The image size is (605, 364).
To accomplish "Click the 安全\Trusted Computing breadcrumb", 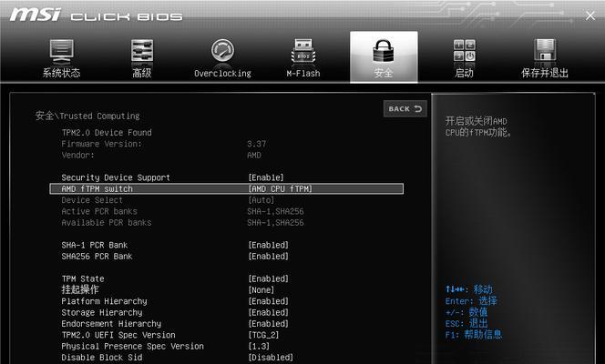I will coord(87,116).
